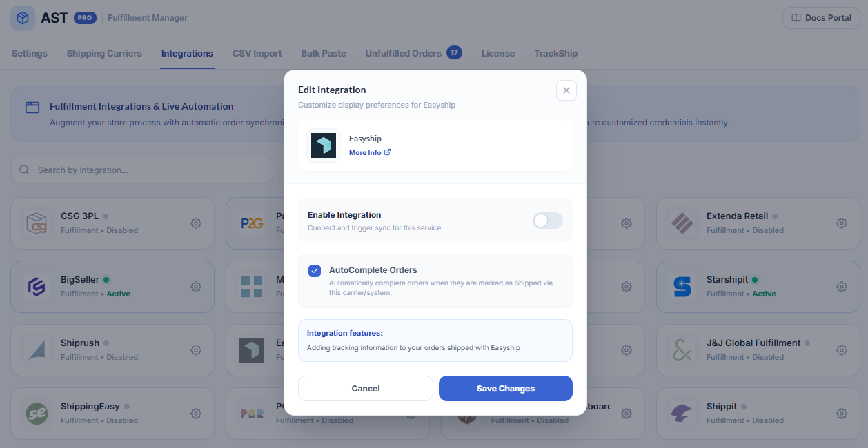Open settings gear for Starshipit
Image resolution: width=868 pixels, height=448 pixels.
[842, 287]
